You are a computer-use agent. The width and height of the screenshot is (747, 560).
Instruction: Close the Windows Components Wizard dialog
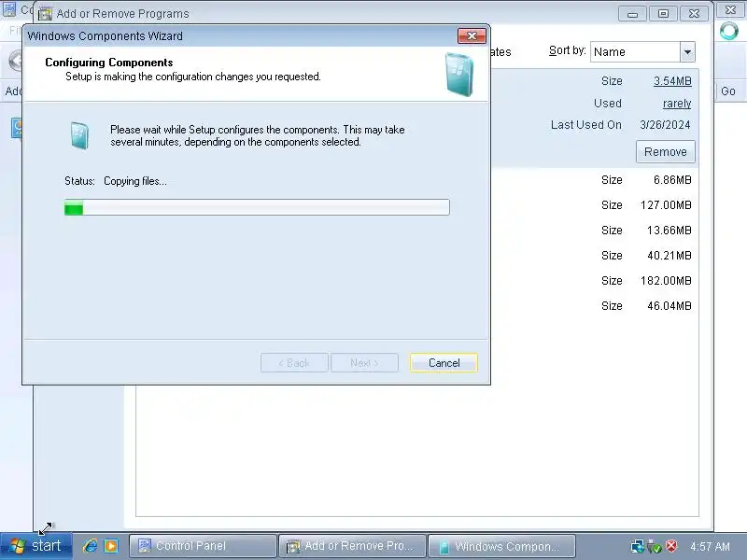(472, 35)
